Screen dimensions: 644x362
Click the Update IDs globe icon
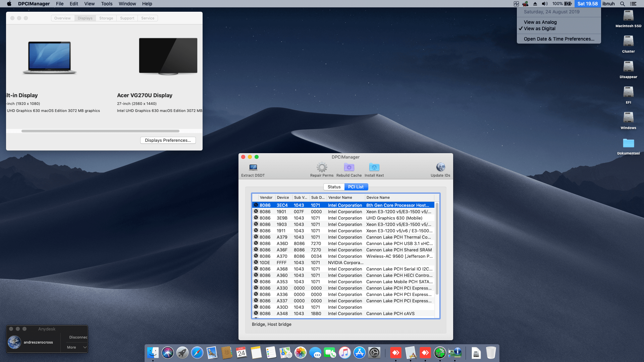coord(440,167)
